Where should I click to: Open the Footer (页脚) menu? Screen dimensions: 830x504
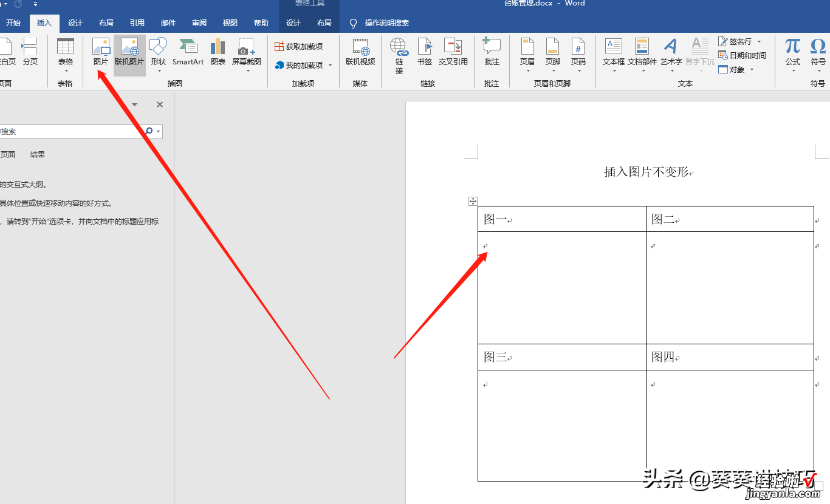[553, 55]
